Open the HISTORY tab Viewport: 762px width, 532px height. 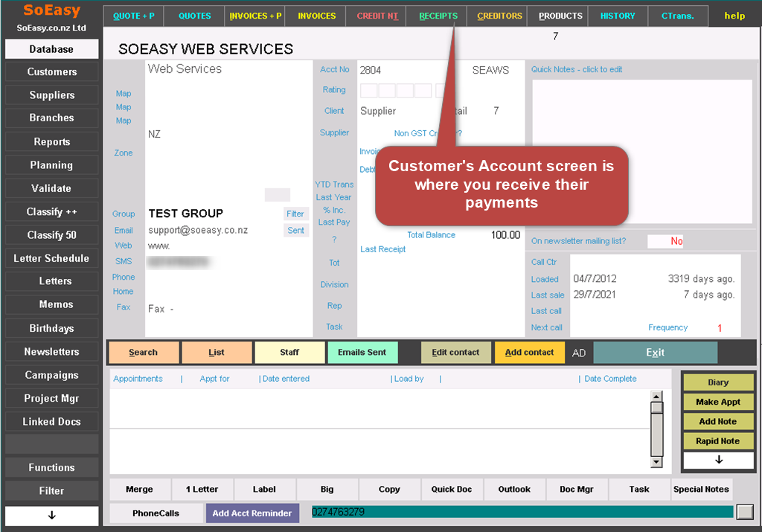(617, 16)
